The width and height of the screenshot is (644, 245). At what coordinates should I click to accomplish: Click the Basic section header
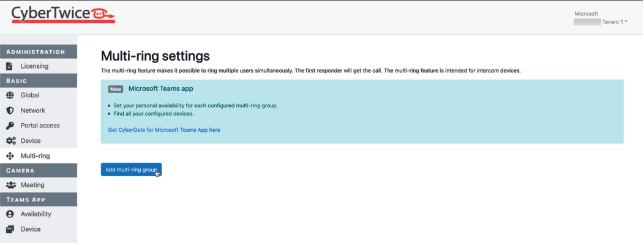pyautogui.click(x=39, y=81)
